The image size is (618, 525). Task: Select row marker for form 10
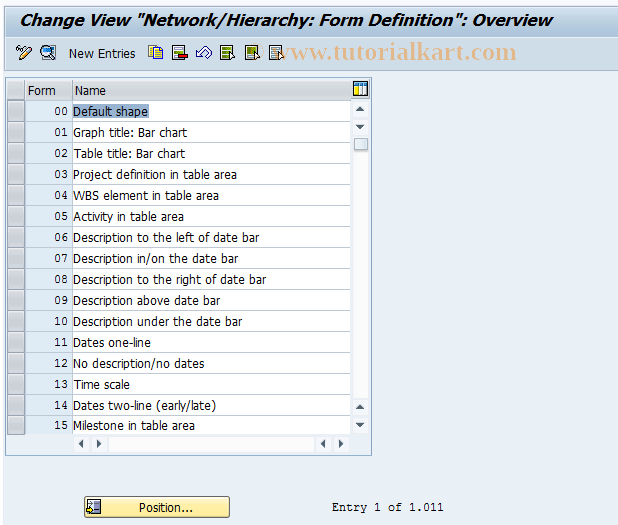pyautogui.click(x=16, y=321)
